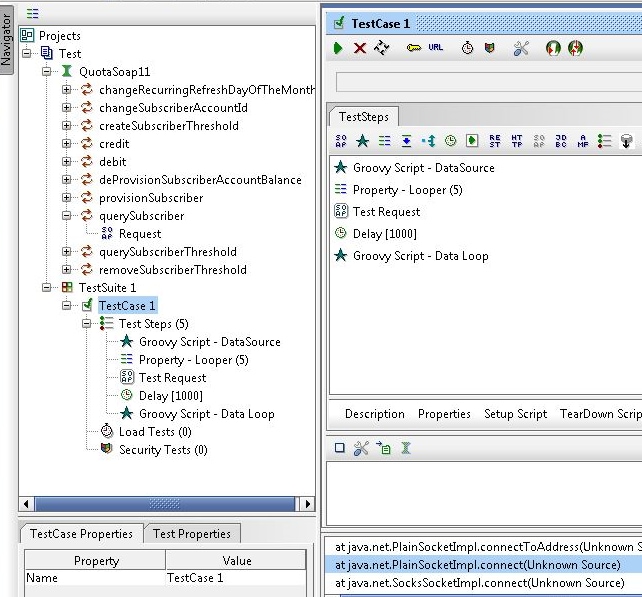
Task: Create a load test with the stopwatch icon
Action: pos(468,48)
